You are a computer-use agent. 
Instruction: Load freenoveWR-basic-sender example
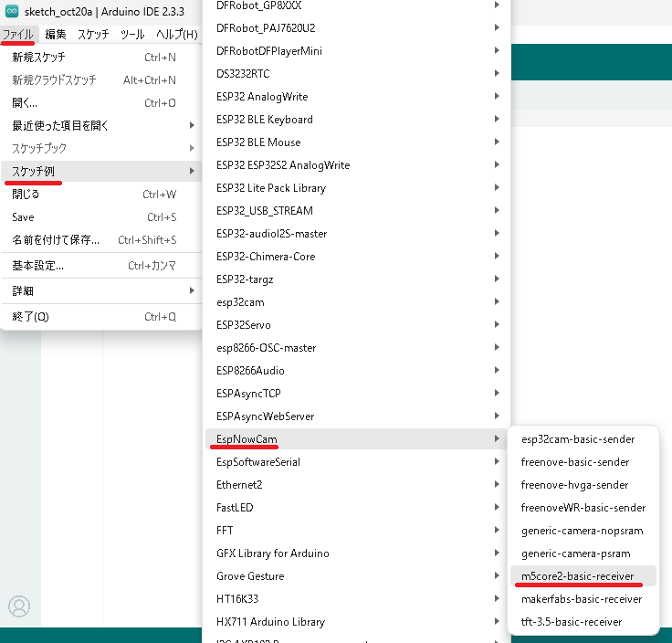[x=583, y=508]
